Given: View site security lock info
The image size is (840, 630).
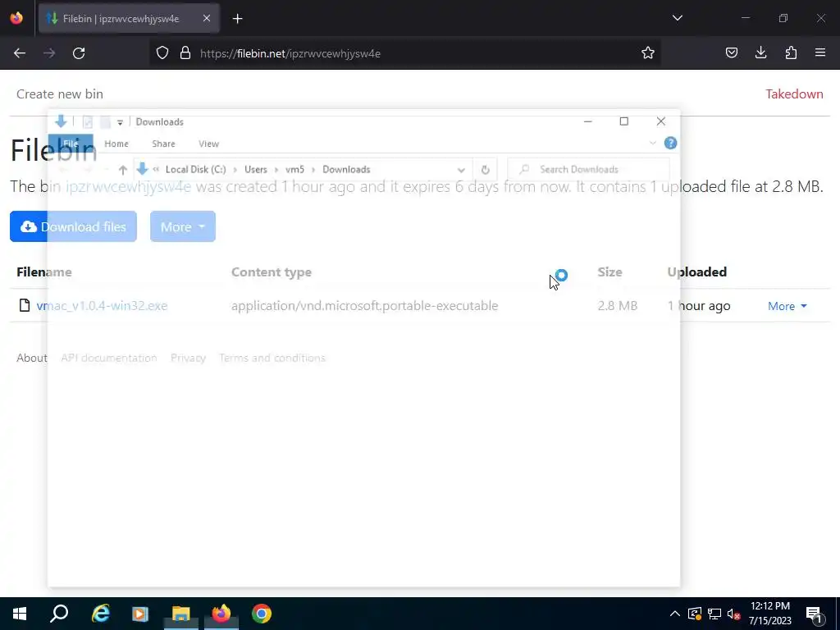Looking at the screenshot, I should [x=185, y=53].
